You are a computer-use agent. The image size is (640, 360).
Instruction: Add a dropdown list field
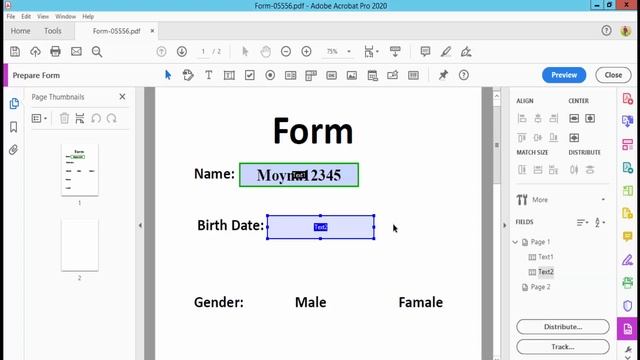pos(311,75)
